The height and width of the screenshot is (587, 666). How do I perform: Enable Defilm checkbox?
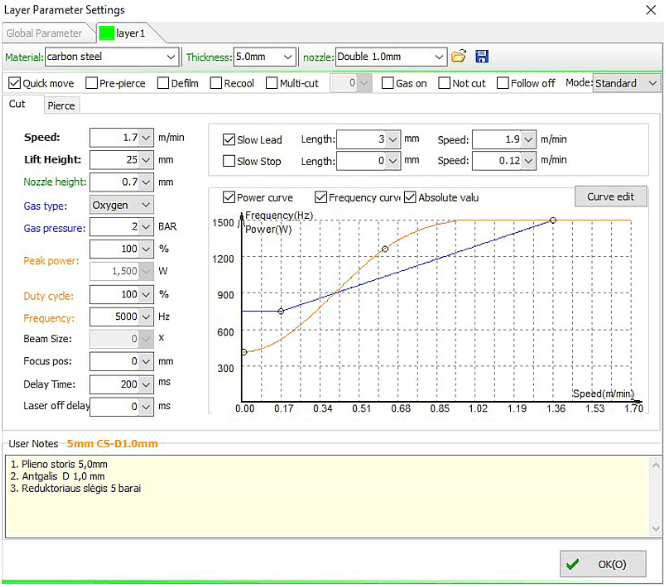(163, 83)
